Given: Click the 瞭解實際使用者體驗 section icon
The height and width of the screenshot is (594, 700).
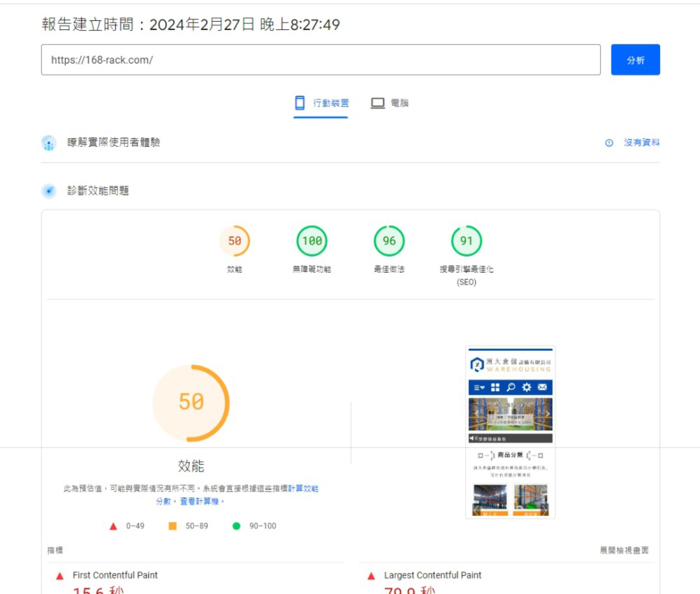Looking at the screenshot, I should [x=49, y=143].
